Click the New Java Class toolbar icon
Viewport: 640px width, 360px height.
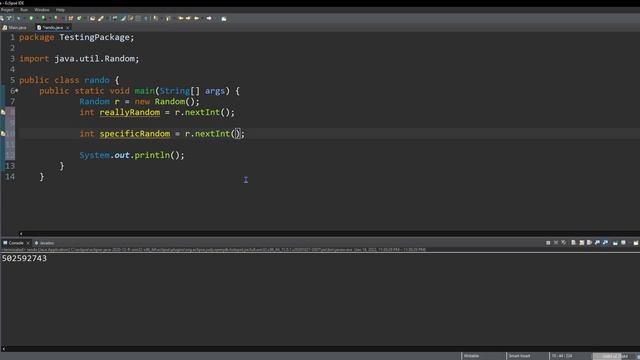point(79,18)
